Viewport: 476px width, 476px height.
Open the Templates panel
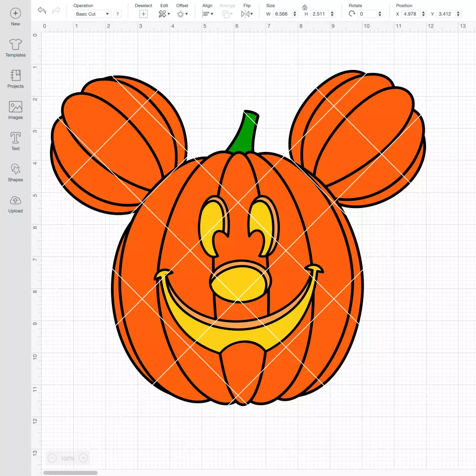click(16, 48)
